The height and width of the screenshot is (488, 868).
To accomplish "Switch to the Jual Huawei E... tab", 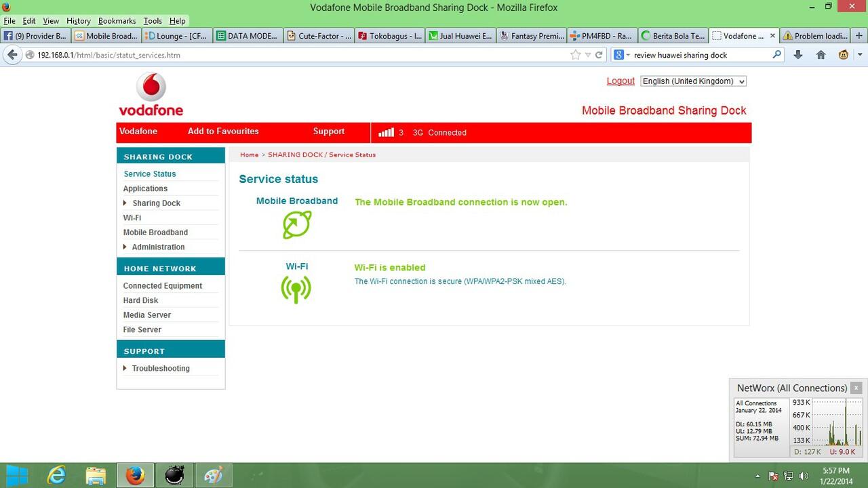I will pyautogui.click(x=460, y=36).
